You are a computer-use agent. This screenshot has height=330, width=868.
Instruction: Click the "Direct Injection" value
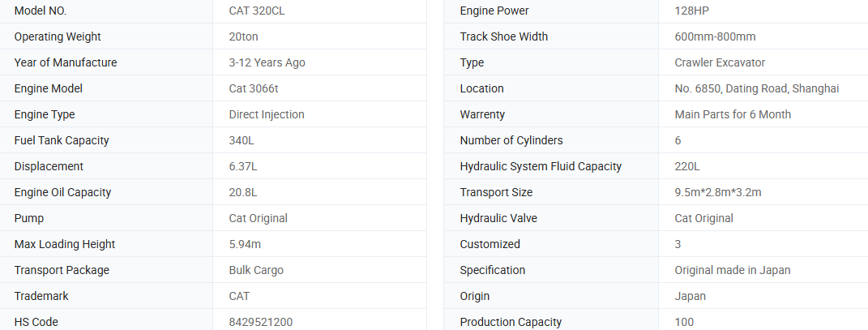click(x=267, y=114)
